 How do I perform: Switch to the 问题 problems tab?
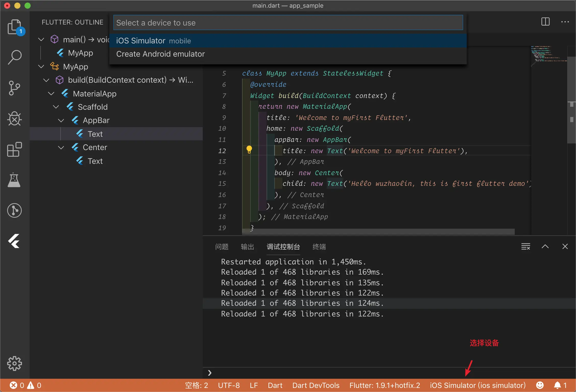pyautogui.click(x=222, y=247)
